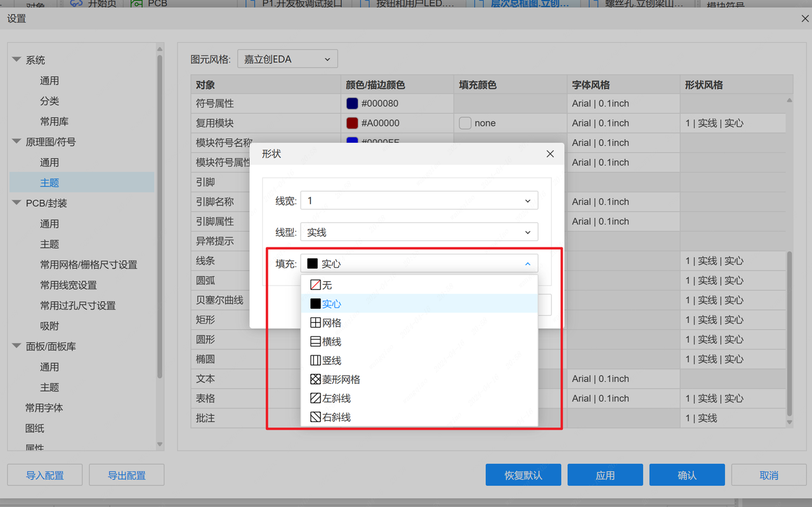Open the 分类 settings page
The height and width of the screenshot is (507, 812).
[49, 101]
